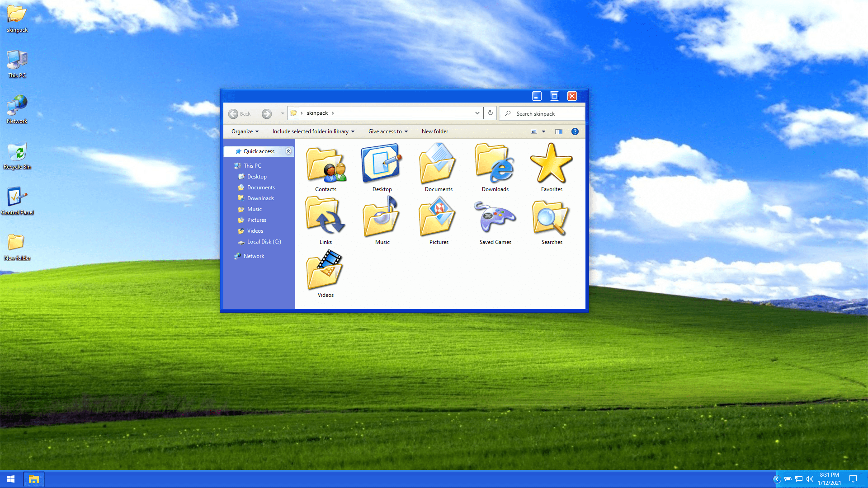
Task: Open the blue Help question mark
Action: point(575,131)
